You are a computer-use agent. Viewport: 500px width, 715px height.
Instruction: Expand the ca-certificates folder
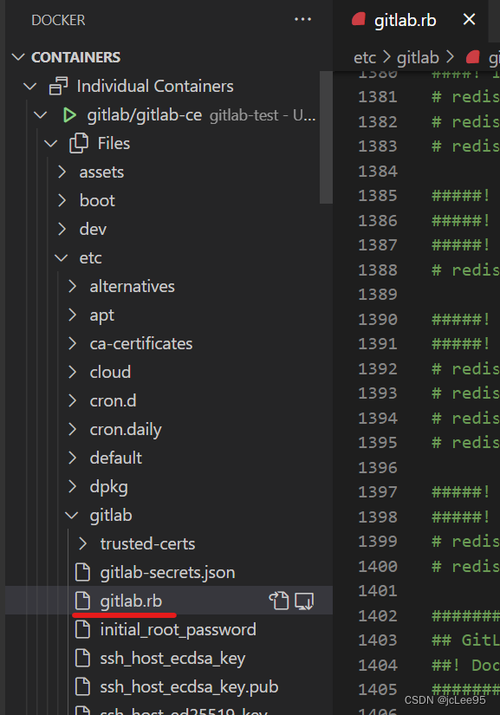[x=72, y=343]
